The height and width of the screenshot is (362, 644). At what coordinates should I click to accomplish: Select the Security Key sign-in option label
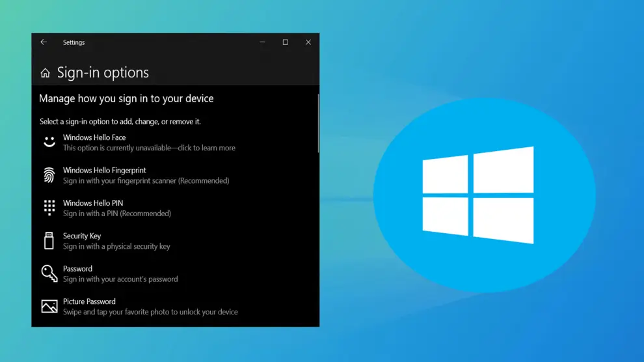82,236
